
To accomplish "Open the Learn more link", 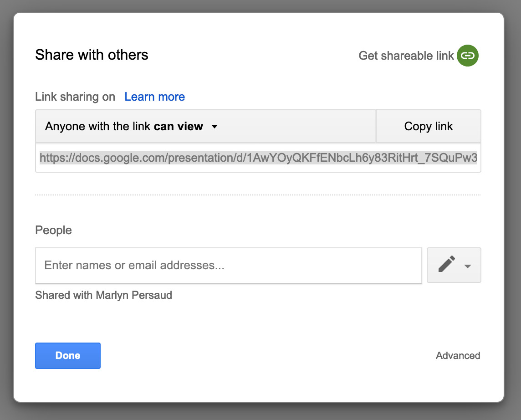I will coord(154,97).
